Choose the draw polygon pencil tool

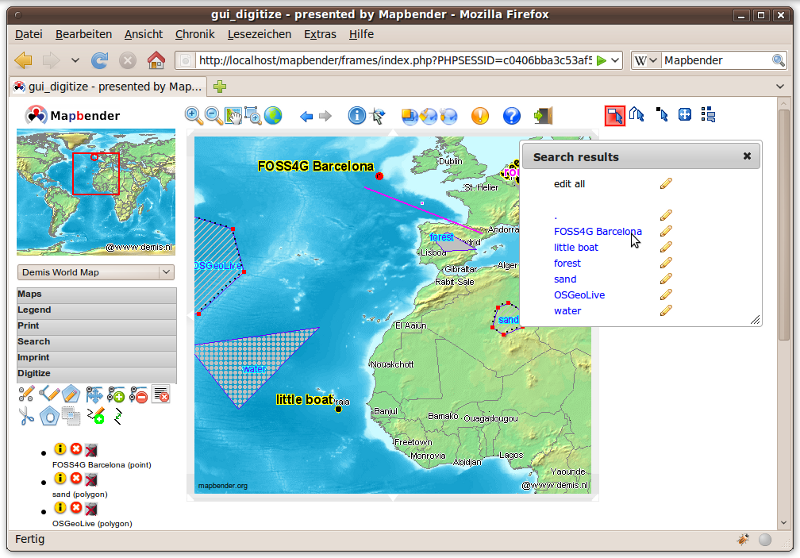[70, 395]
